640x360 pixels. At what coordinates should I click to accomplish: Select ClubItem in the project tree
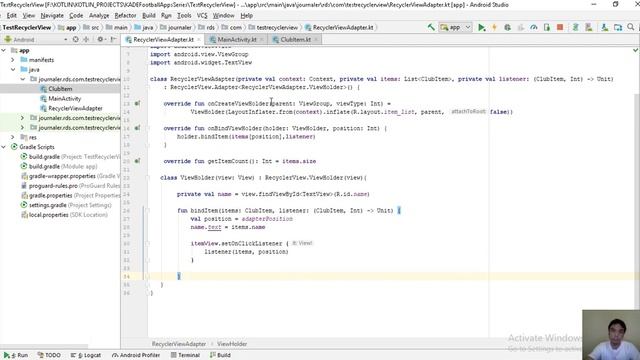point(60,89)
